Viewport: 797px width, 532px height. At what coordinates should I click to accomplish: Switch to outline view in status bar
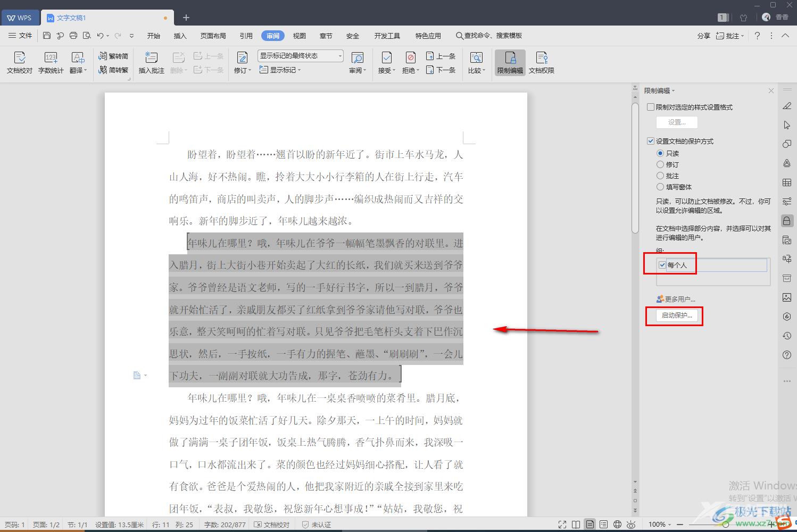(603, 525)
